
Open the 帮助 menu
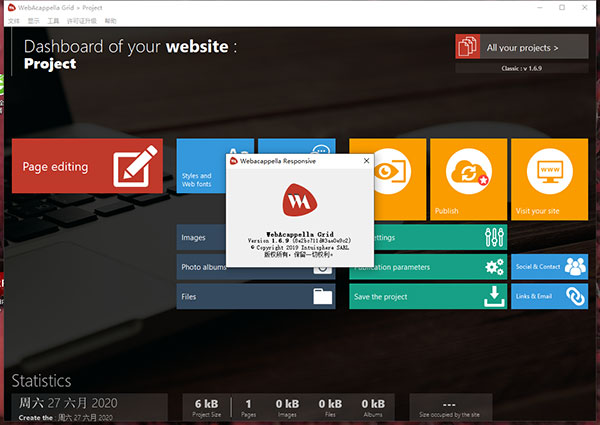click(x=111, y=21)
